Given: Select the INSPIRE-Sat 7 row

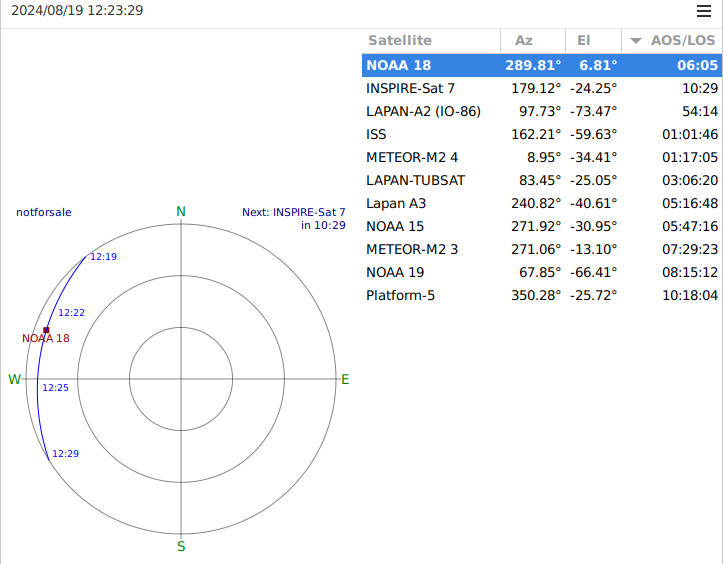Looking at the screenshot, I should 542,88.
